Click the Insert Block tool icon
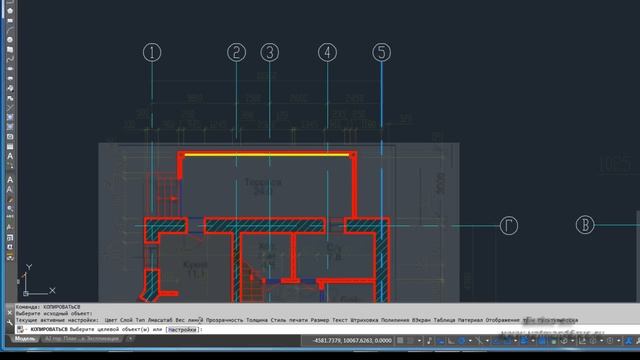This screenshot has height=360, width=640. [10, 88]
